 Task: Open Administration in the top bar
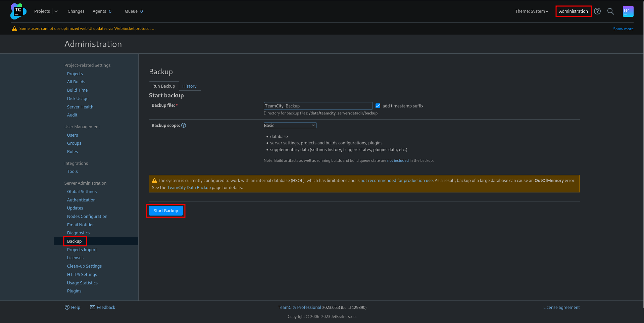pyautogui.click(x=573, y=11)
